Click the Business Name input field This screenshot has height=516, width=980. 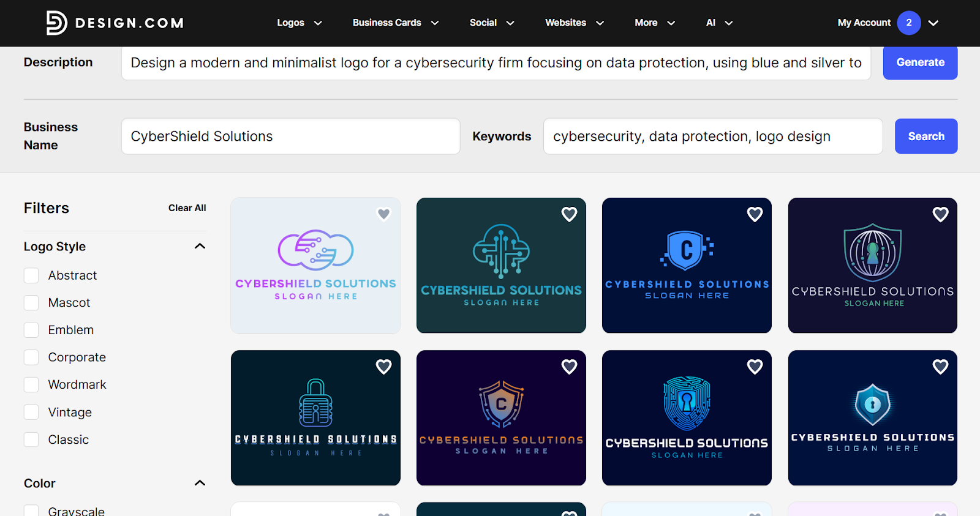(x=290, y=136)
